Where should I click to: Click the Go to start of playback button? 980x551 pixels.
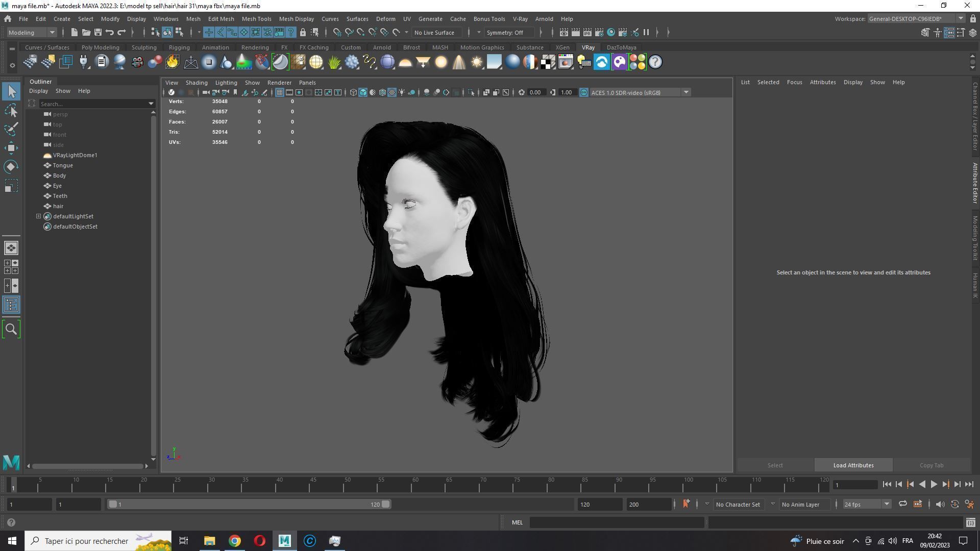tap(887, 485)
